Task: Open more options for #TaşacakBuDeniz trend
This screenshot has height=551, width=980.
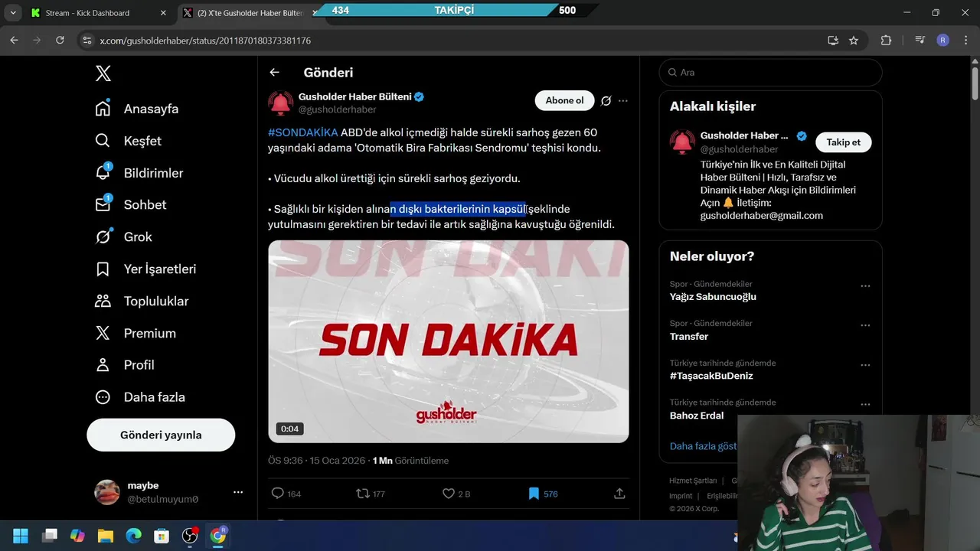Action: [x=865, y=365]
